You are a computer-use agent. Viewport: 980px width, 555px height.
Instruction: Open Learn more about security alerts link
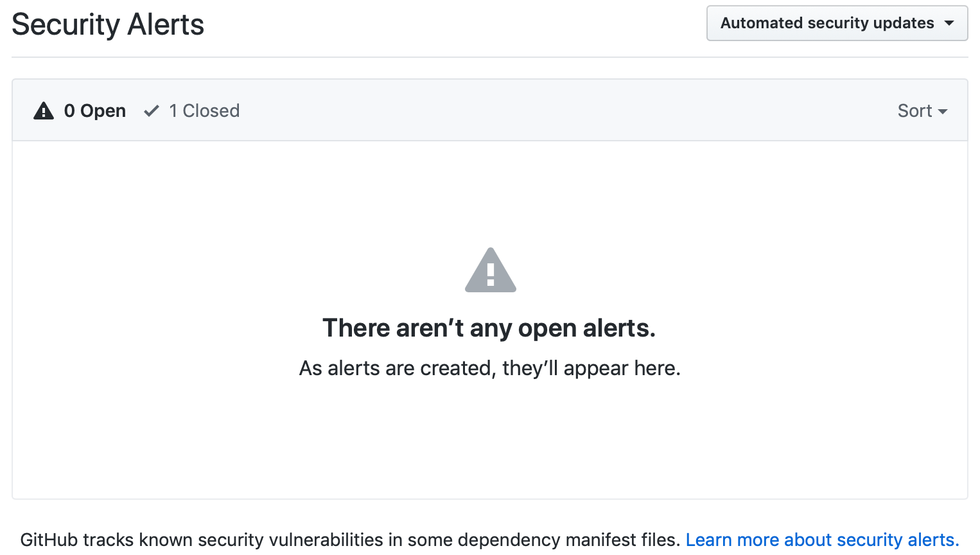point(823,540)
